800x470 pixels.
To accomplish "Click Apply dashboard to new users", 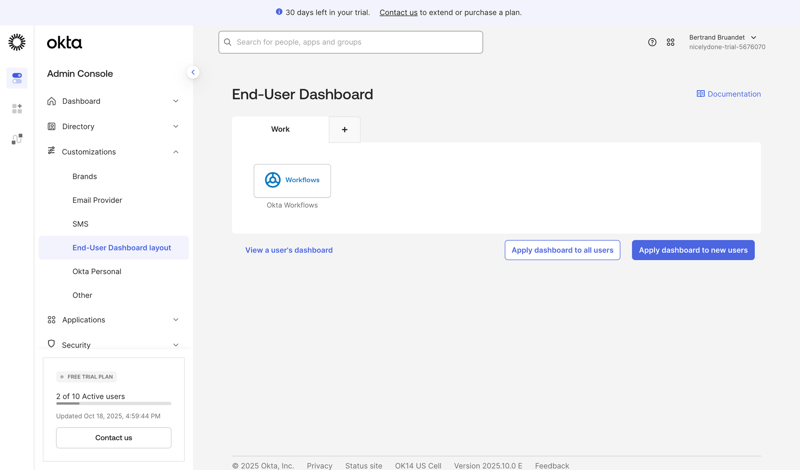I will pos(693,250).
